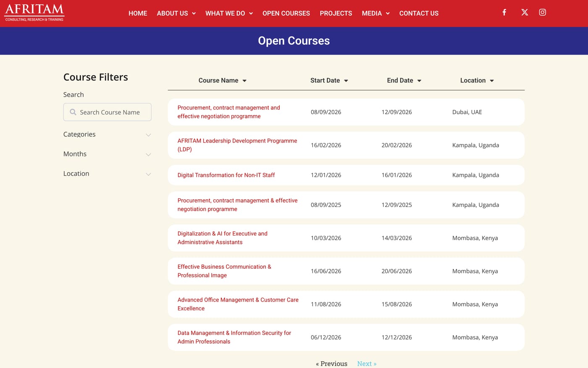Screen dimensions: 588x368
Task: Click the AFRITAM logo
Action: 34,13
